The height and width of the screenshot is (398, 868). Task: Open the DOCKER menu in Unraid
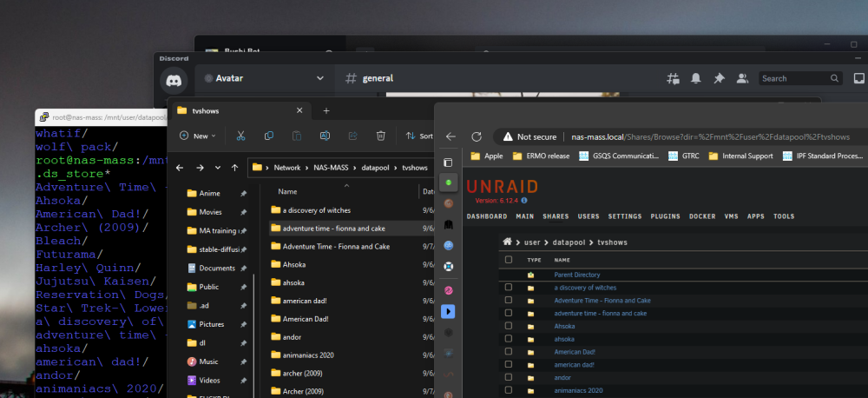click(x=702, y=216)
